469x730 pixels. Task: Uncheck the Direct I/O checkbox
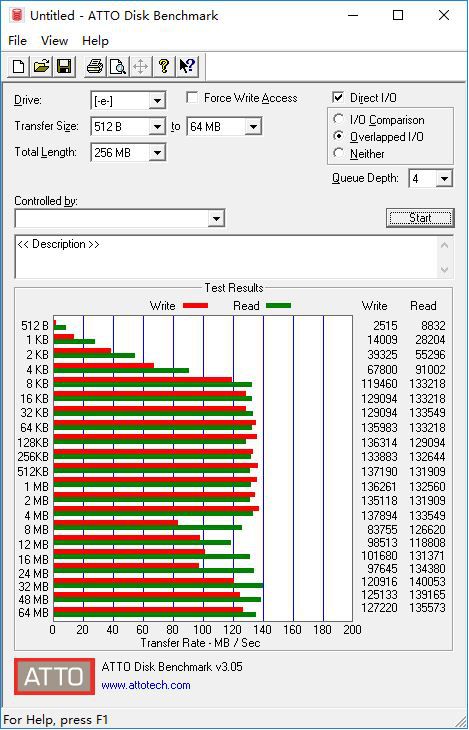[338, 98]
